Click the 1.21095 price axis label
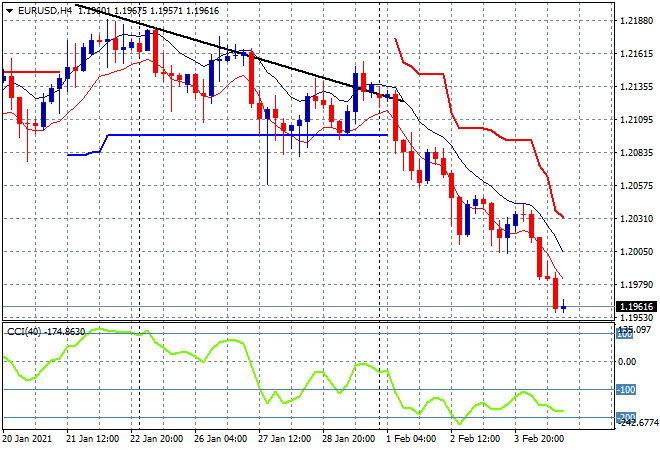This screenshot has width=660, height=450. click(637, 120)
